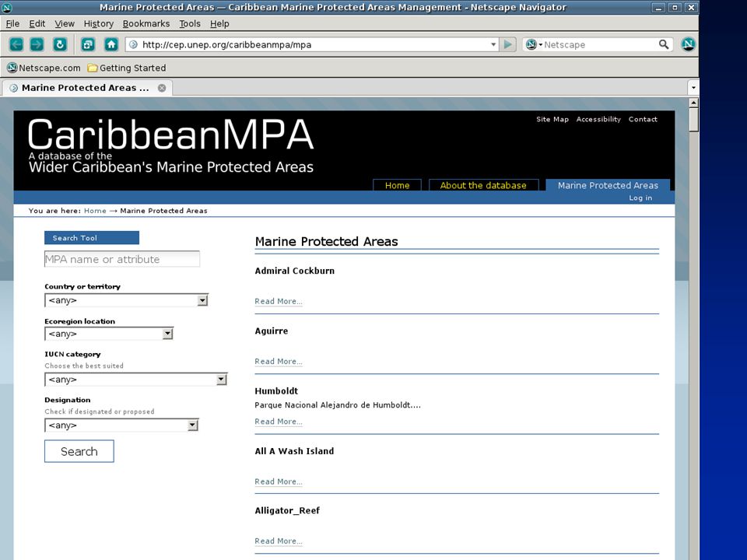The image size is (747, 560).
Task: Click the 'Parque Nacional Alejandro de Humboldt....' text
Action: pos(337,404)
